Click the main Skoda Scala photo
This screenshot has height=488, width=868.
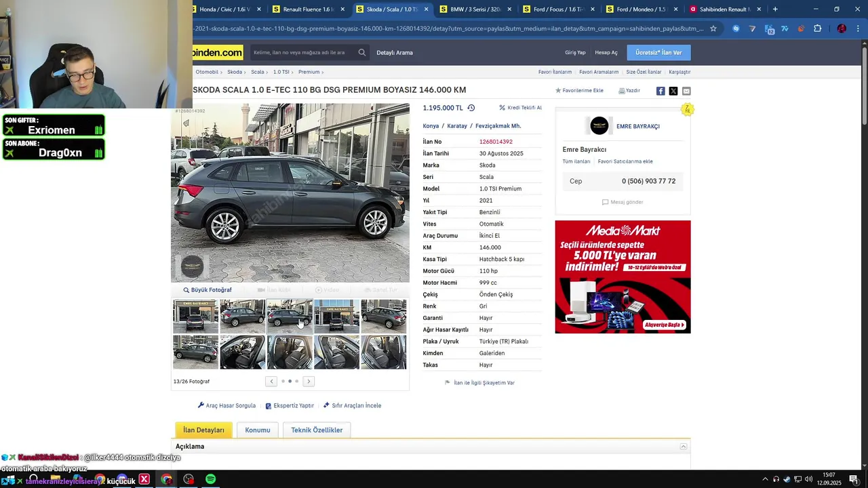290,193
